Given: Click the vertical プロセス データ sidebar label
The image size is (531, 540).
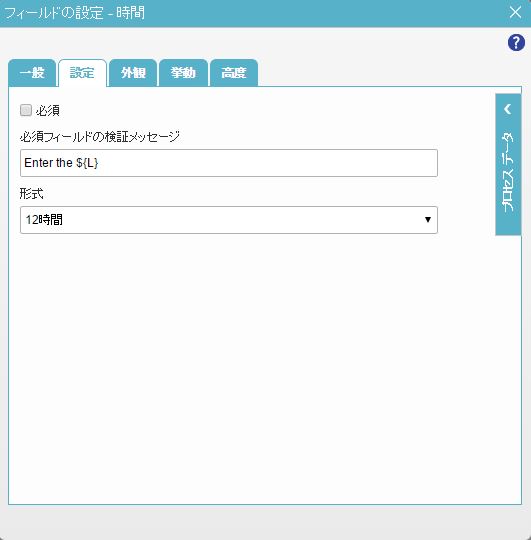Looking at the screenshot, I should coord(508,172).
